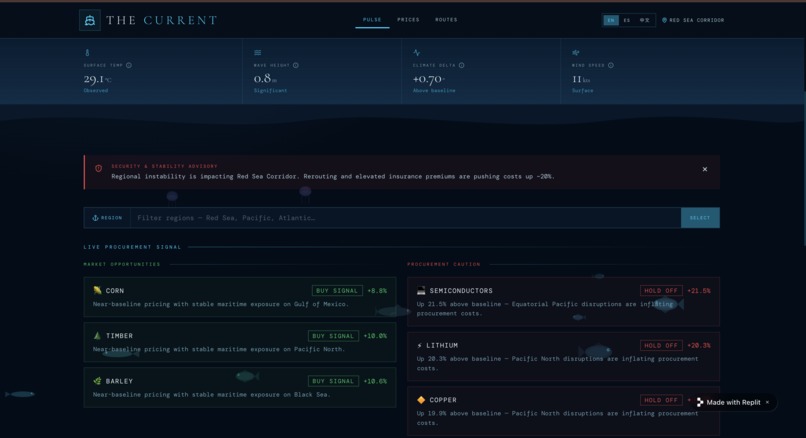Click the Corn card title
Image resolution: width=806 pixels, height=438 pixels.
[115, 290]
